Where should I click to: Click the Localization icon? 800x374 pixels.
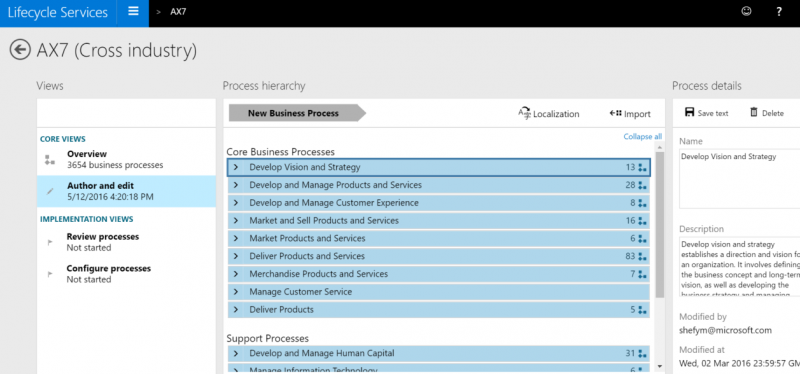pyautogui.click(x=524, y=113)
